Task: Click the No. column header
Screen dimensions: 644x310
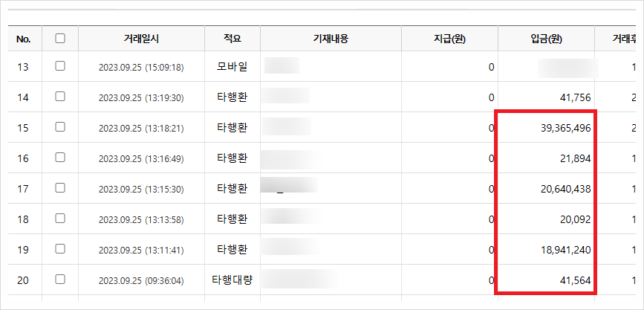Action: (x=24, y=39)
